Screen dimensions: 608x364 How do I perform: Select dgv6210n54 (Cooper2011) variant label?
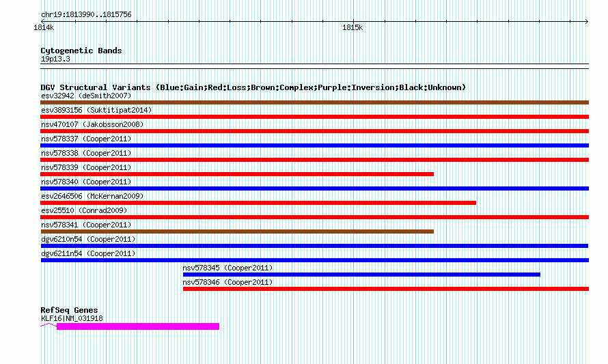(88, 239)
